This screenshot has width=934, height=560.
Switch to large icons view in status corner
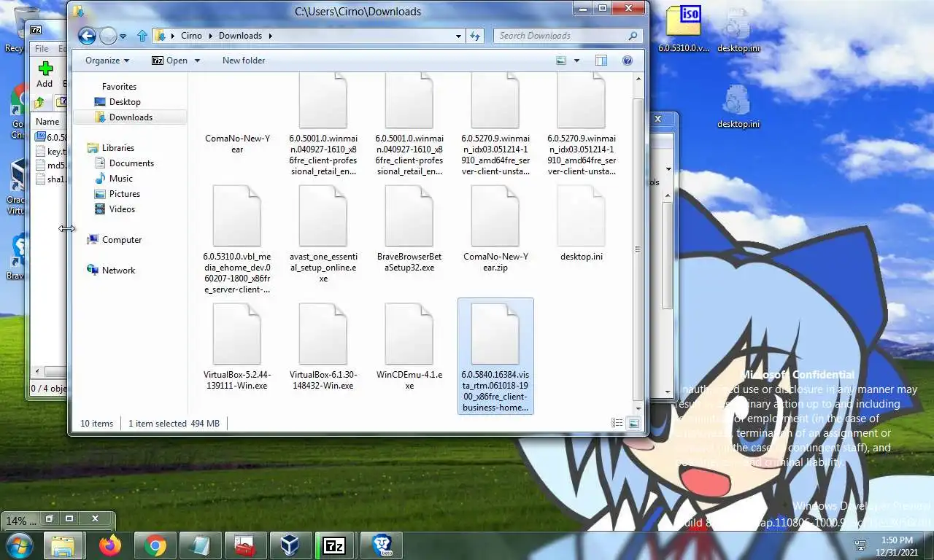click(x=633, y=423)
